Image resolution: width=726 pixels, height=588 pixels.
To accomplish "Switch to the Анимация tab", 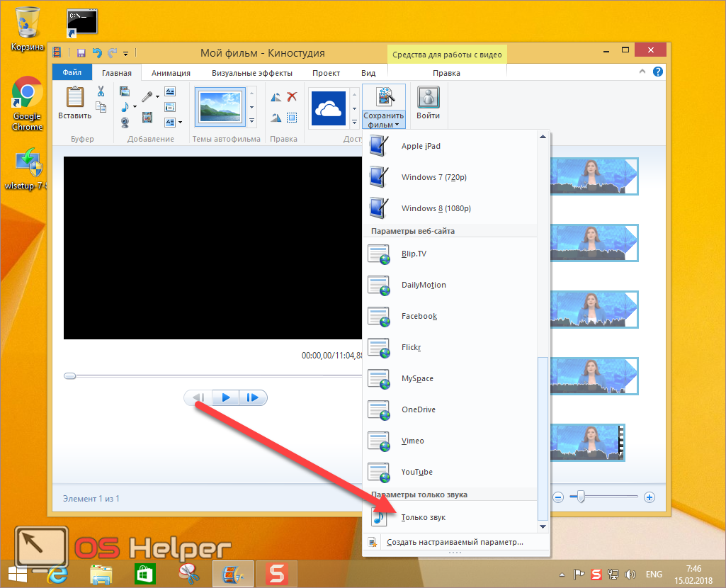I will pyautogui.click(x=171, y=73).
